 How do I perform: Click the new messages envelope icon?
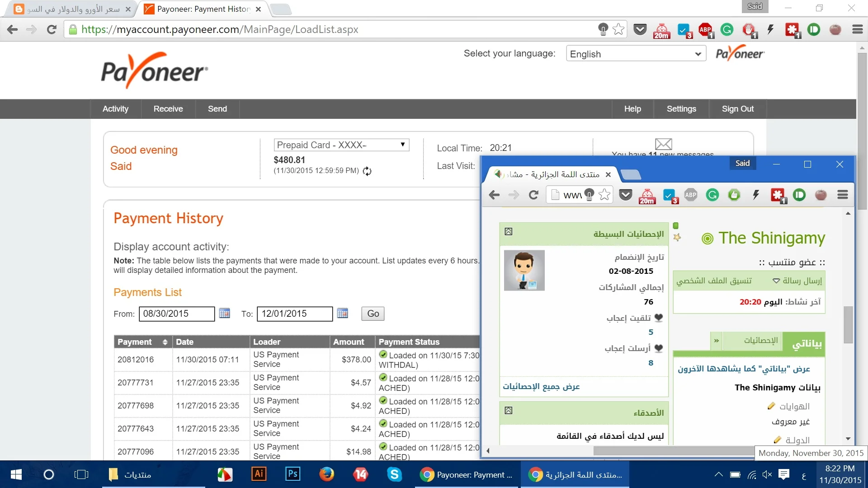pos(663,144)
